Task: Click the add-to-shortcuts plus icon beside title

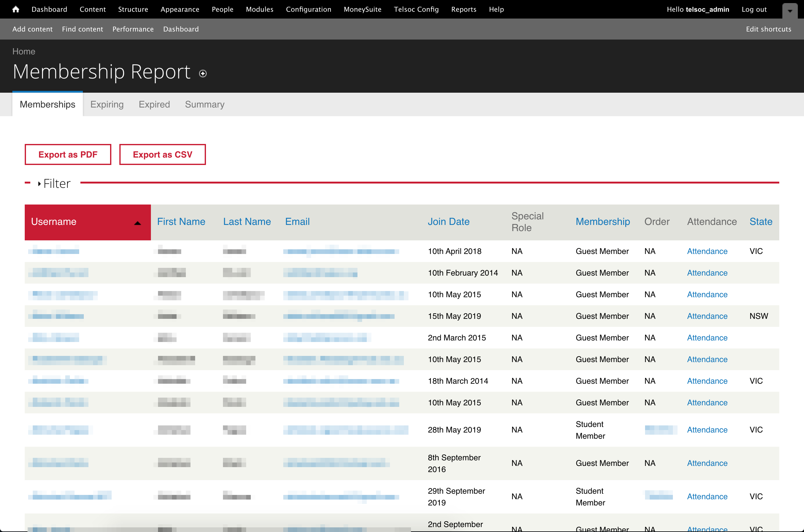Action: click(203, 74)
